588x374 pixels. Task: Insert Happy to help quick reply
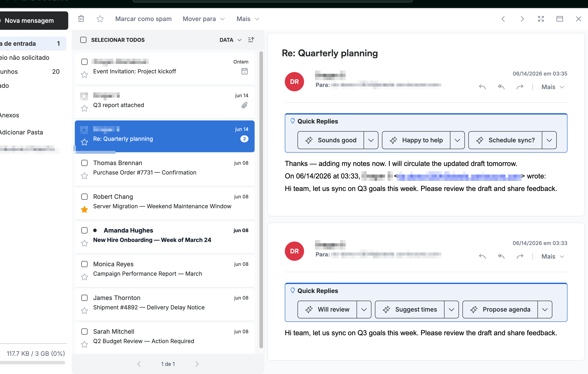416,140
